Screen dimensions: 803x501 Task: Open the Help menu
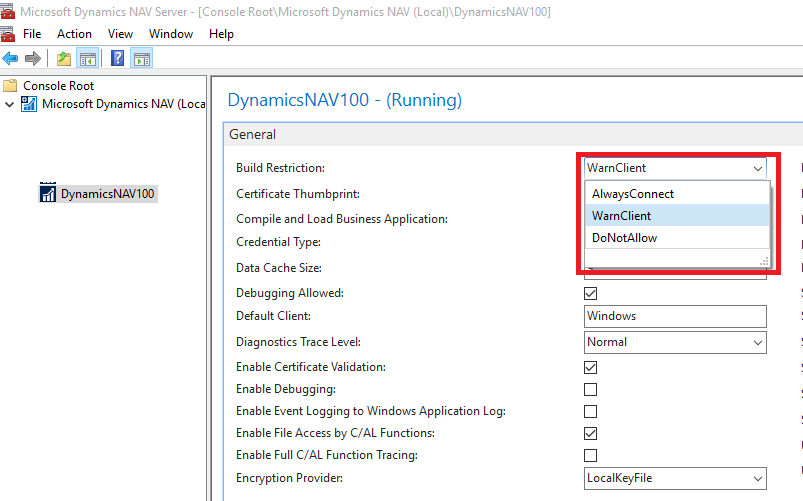click(x=221, y=34)
